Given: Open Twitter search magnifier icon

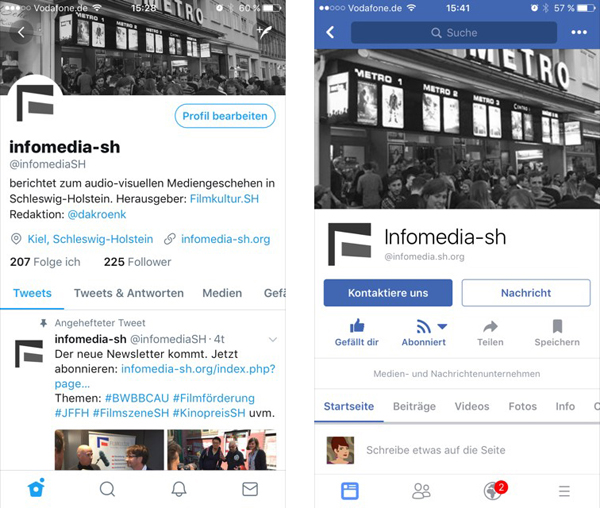Looking at the screenshot, I should click(x=107, y=489).
